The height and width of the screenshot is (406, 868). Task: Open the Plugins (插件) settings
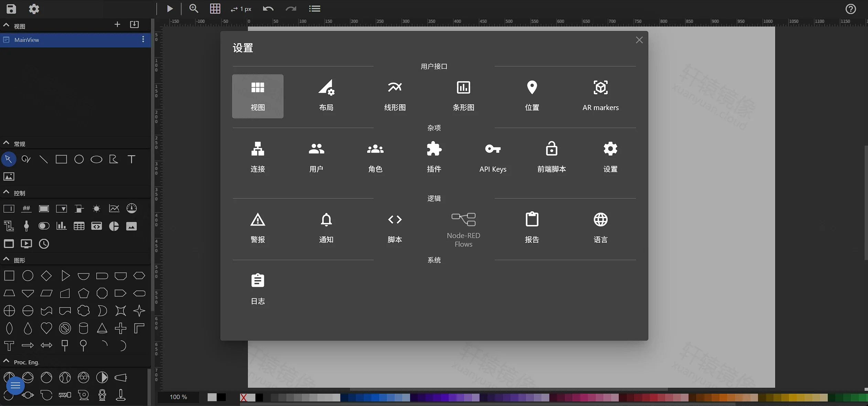(x=434, y=158)
